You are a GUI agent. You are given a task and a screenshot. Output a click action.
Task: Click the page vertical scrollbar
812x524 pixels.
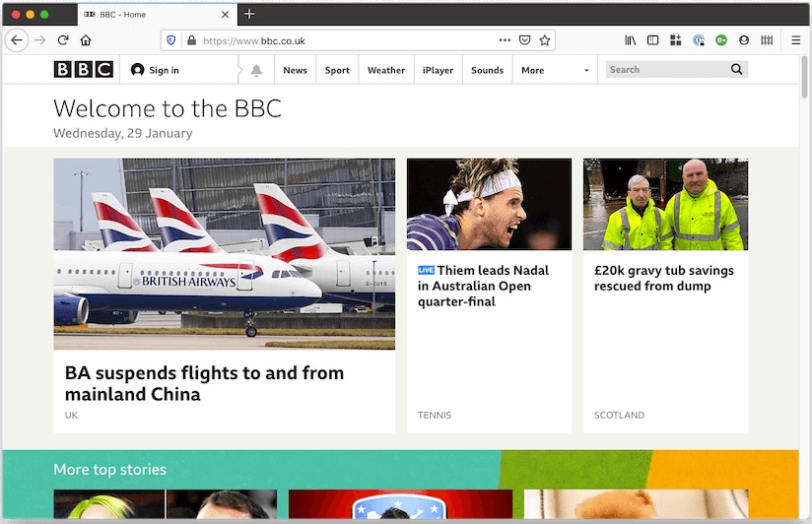804,77
